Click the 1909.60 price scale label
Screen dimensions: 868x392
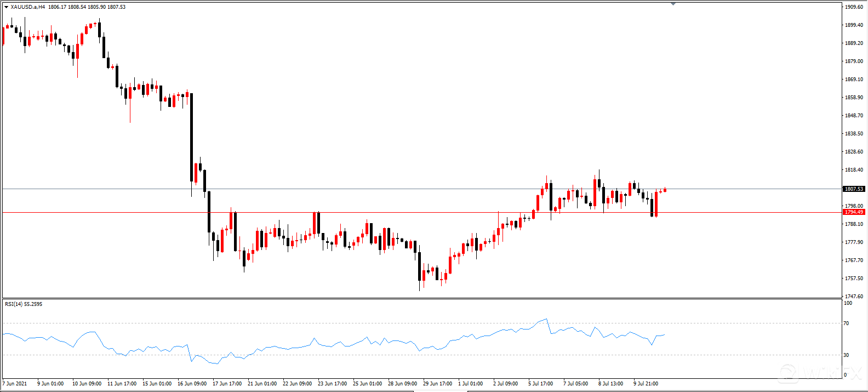[854, 7]
